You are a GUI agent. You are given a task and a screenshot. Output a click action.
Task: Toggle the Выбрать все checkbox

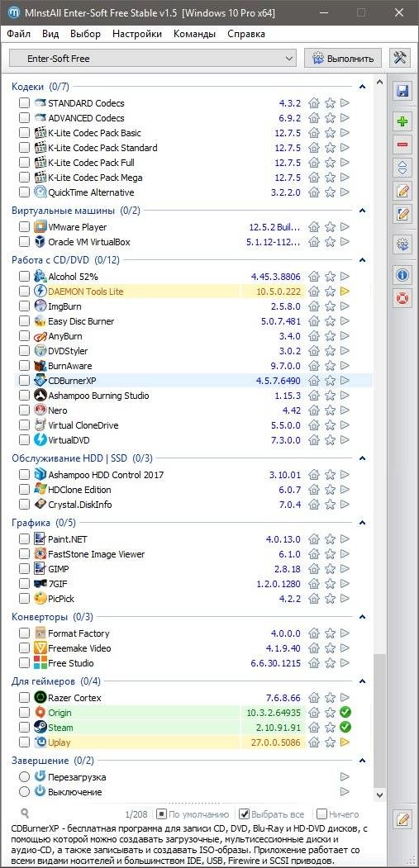point(244,813)
